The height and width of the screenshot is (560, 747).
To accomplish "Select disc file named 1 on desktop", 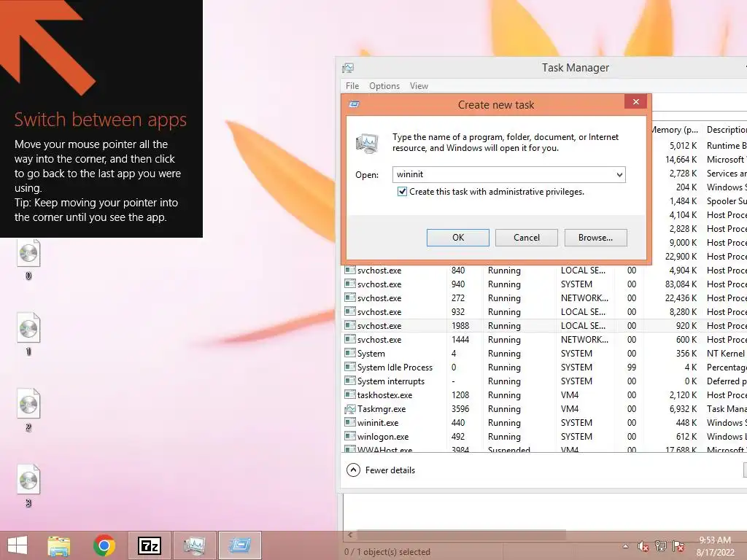I will coord(28,335).
